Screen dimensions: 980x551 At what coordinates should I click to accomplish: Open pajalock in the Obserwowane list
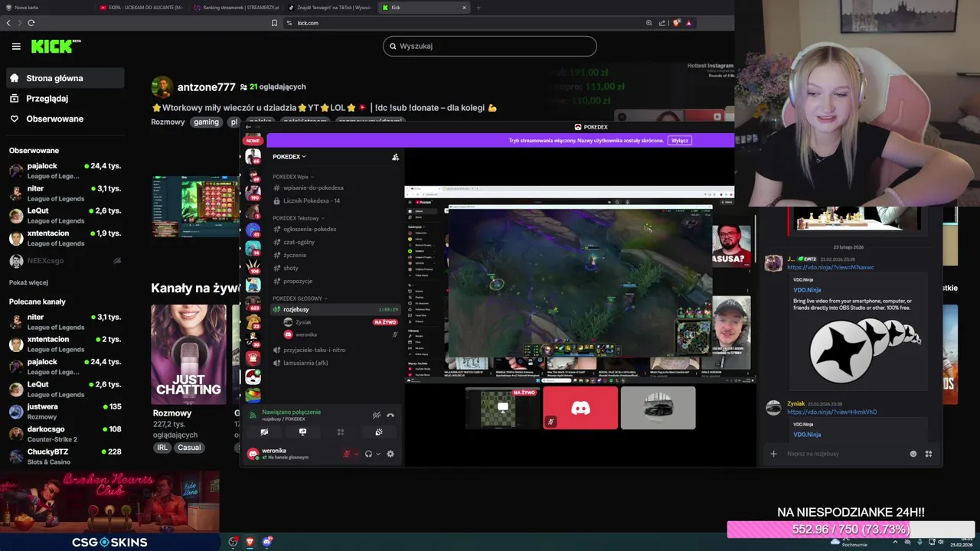click(x=65, y=171)
